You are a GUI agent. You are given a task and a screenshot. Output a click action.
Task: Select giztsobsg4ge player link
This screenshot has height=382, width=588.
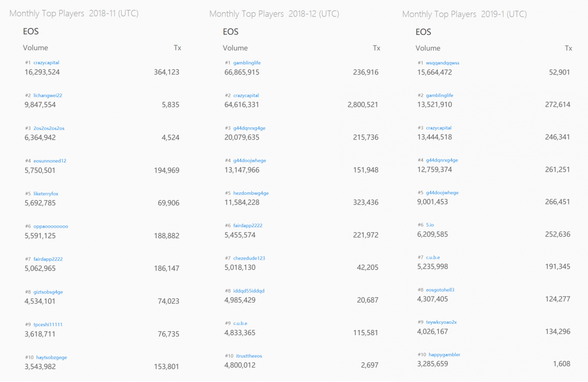tap(48, 292)
